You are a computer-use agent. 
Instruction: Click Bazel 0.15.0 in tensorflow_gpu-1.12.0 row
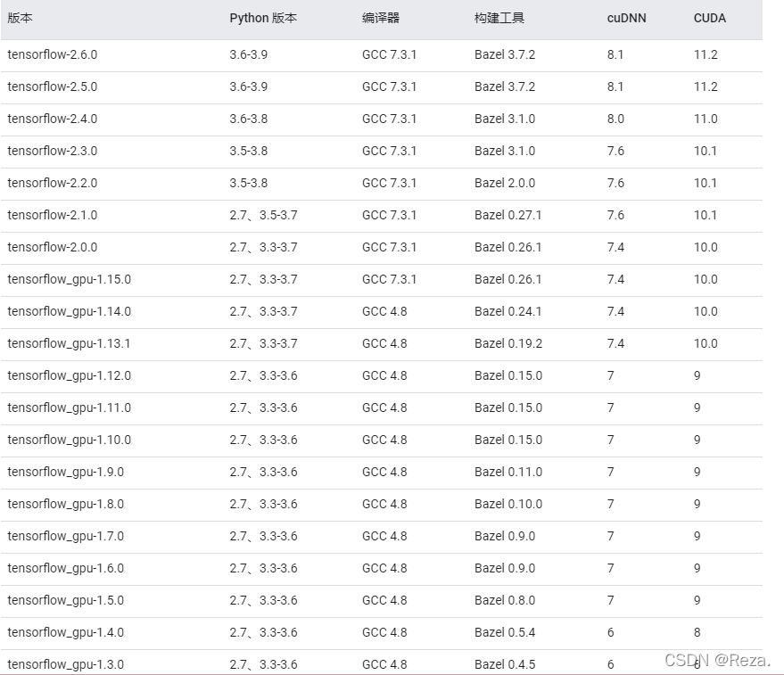click(508, 375)
